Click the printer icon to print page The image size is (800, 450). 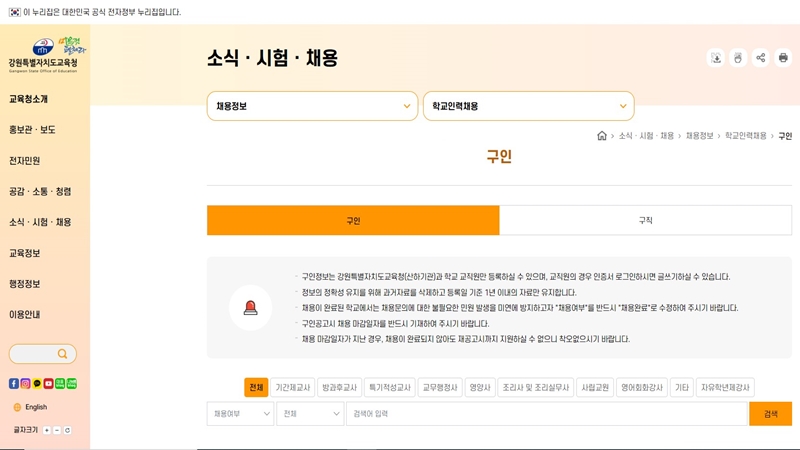tap(783, 58)
